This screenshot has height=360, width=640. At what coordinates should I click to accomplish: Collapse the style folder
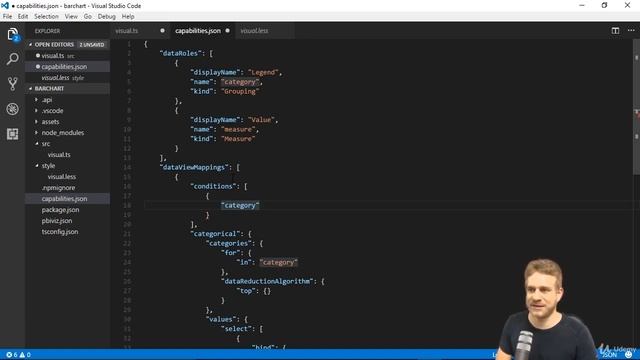pyautogui.click(x=48, y=166)
